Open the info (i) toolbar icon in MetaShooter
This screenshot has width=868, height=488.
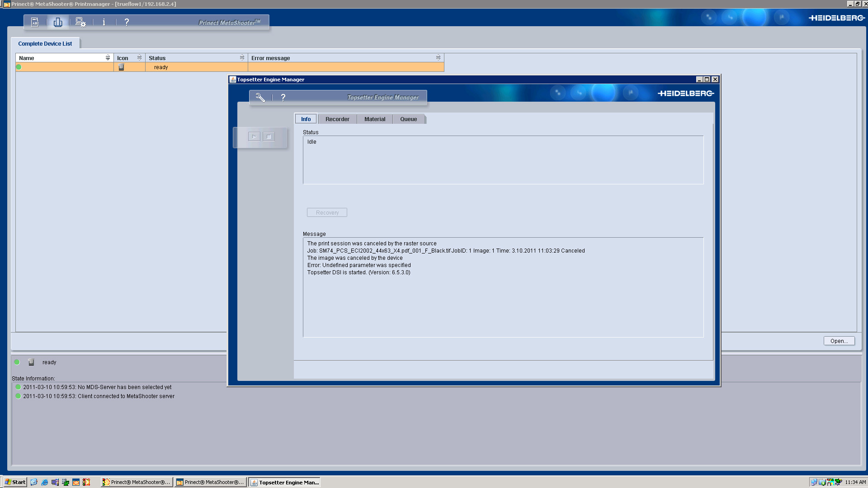104,22
